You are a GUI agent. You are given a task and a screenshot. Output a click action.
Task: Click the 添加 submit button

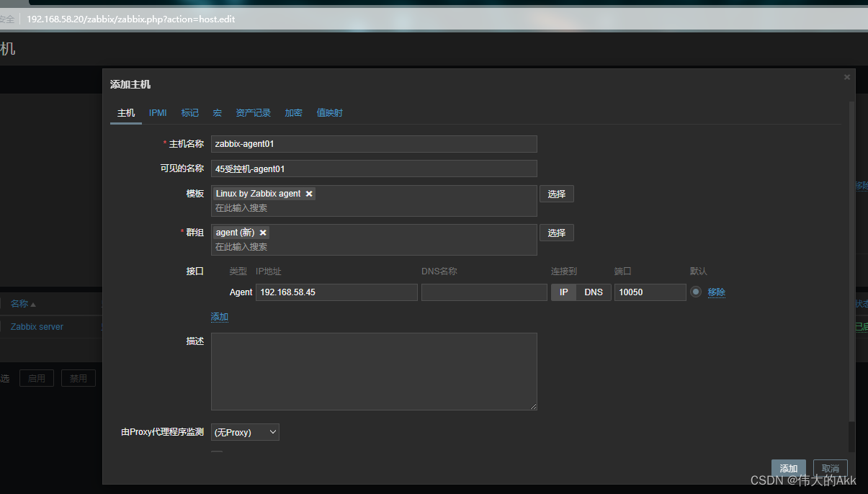(789, 468)
